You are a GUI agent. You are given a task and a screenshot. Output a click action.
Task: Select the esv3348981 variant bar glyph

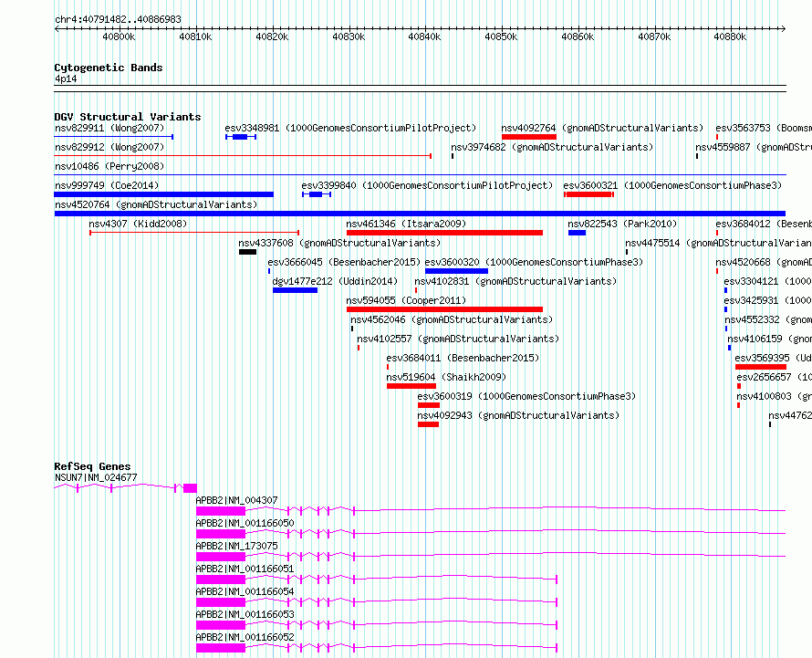click(241, 137)
